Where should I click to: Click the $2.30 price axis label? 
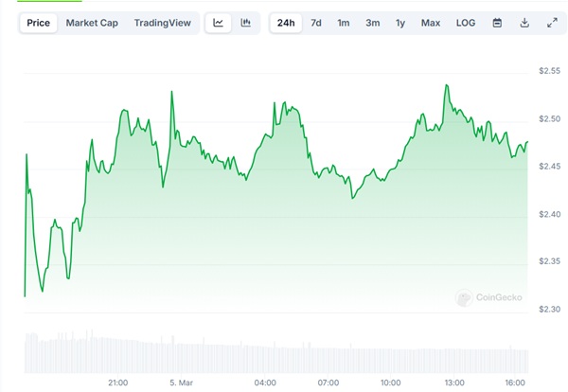[x=549, y=310]
